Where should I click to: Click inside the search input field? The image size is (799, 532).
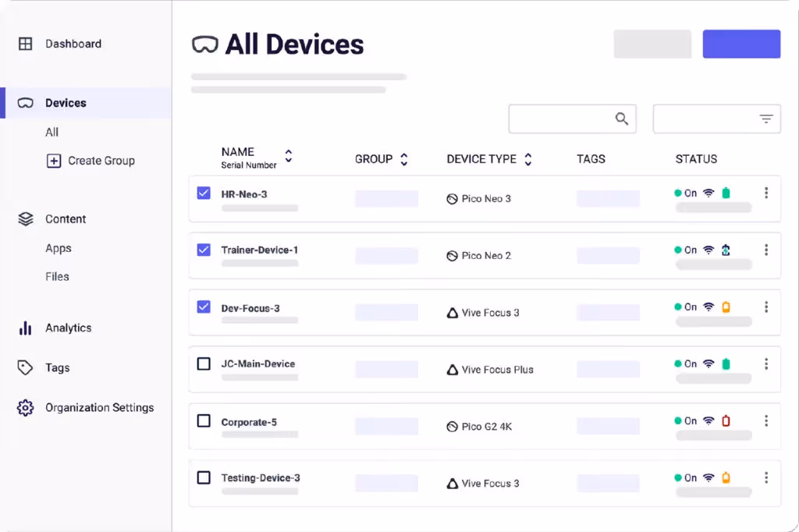tap(572, 119)
